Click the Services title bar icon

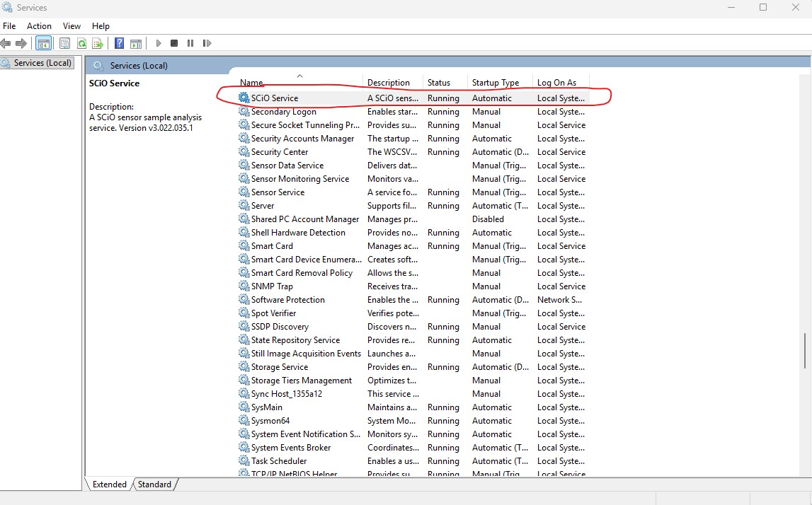click(x=7, y=7)
